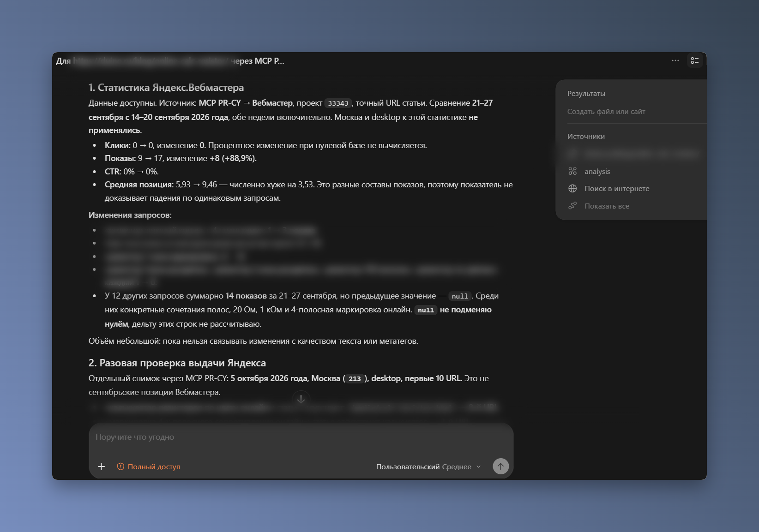Image resolution: width=759 pixels, height=532 pixels.
Task: Click the 'Показы:' bullet label
Action: [x=120, y=158]
